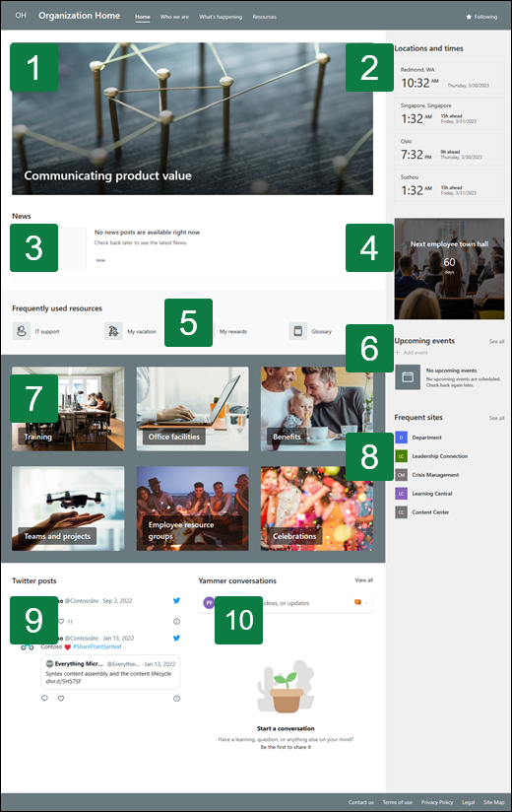Screen dimensions: 512x812
Task: Click the like heart on the quoted tweet
Action: coord(61,699)
